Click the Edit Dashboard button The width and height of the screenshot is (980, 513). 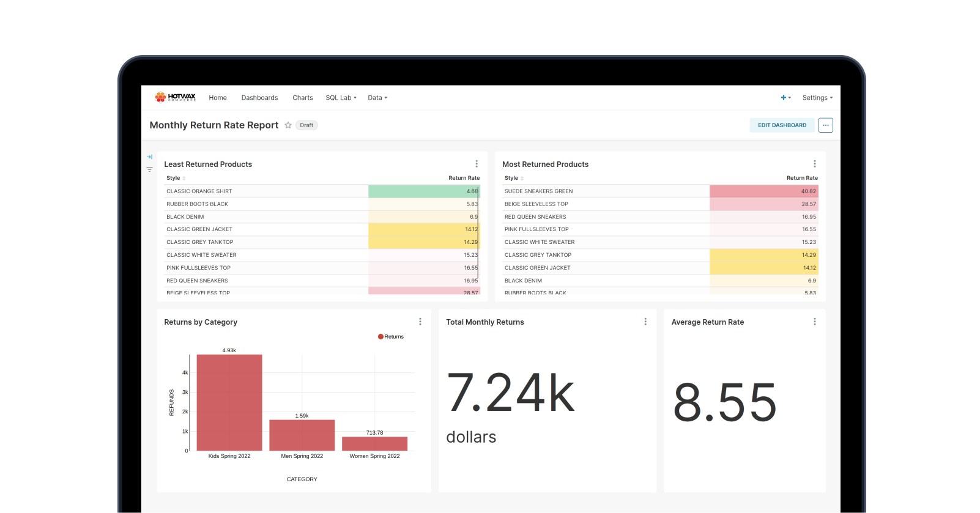[x=782, y=125]
